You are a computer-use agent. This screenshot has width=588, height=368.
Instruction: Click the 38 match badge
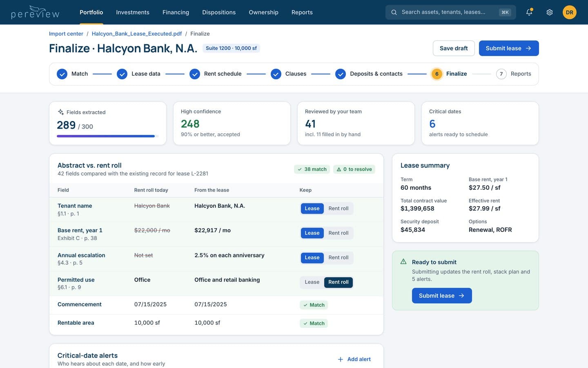tap(312, 169)
